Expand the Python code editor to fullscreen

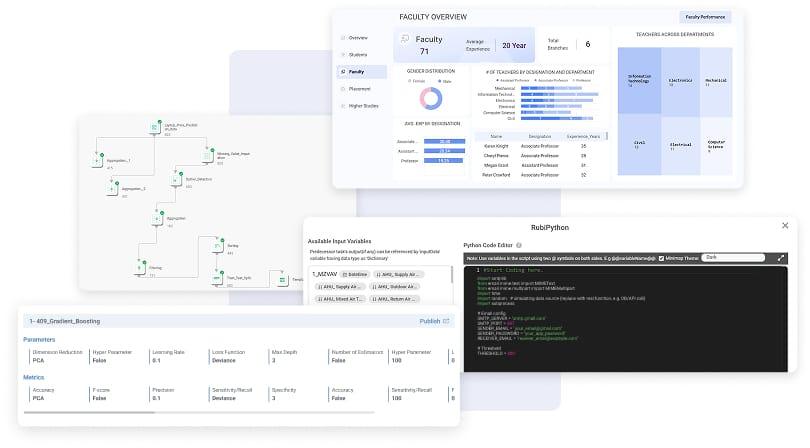782,257
